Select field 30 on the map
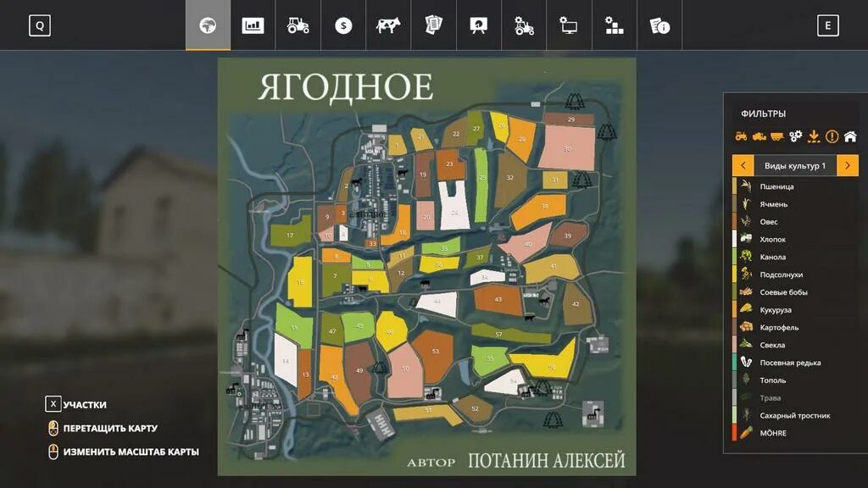 pos(567,147)
